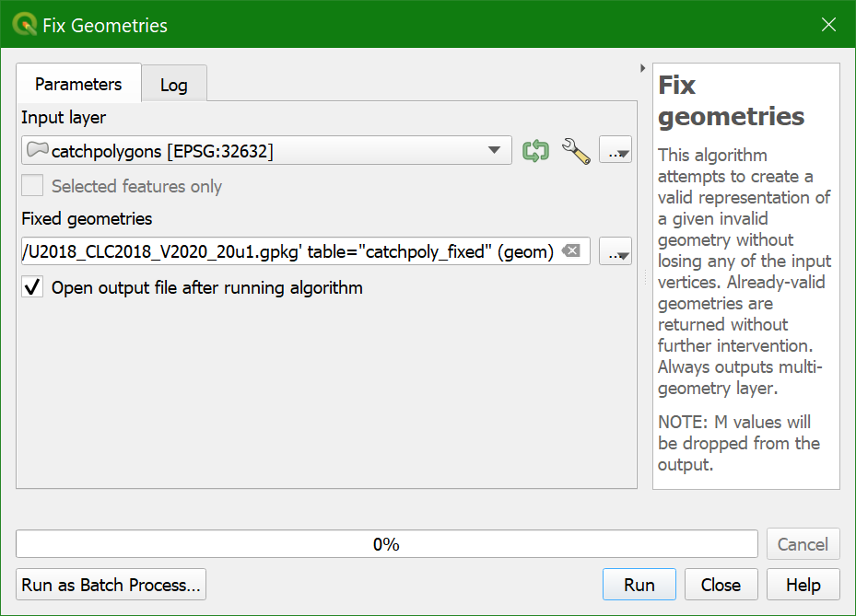Close the Fix Geometries dialog window
This screenshot has height=616, width=856.
point(828,25)
